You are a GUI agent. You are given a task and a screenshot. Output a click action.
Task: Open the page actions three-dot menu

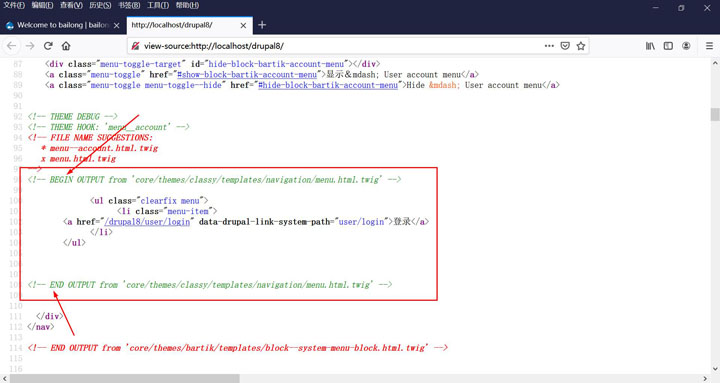549,46
